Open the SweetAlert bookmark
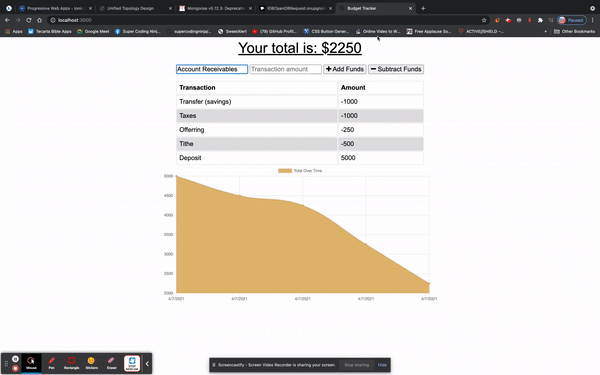 coord(233,31)
